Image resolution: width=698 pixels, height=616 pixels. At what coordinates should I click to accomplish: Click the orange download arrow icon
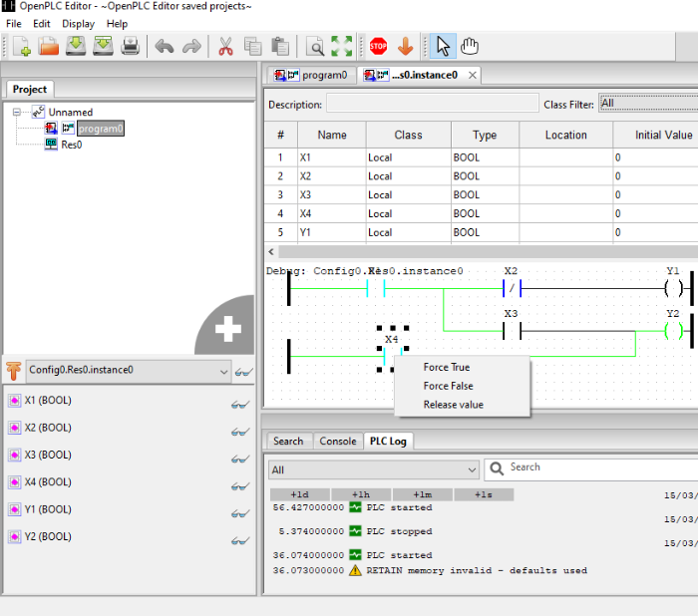[405, 46]
